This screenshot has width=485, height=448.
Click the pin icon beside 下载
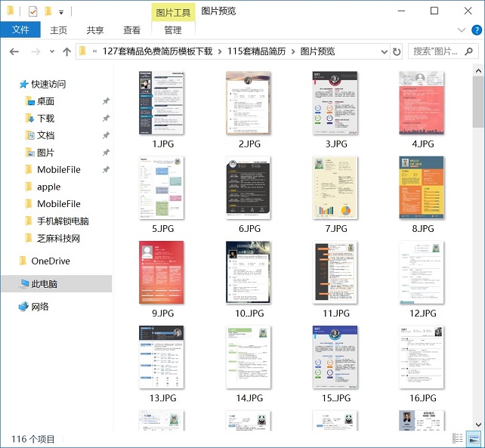pos(106,118)
